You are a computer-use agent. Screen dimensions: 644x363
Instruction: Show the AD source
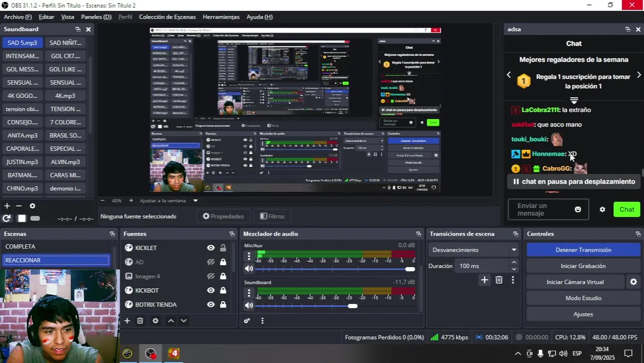click(x=211, y=262)
